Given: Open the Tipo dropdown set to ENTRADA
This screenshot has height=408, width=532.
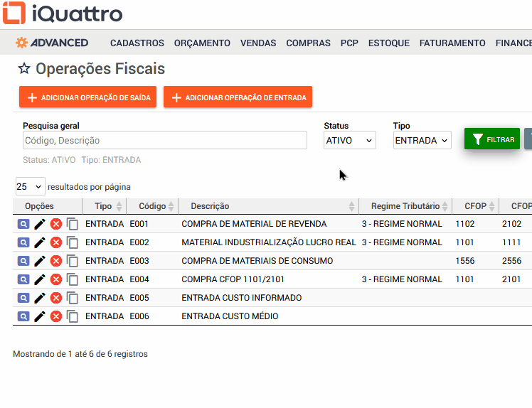Looking at the screenshot, I should pos(422,140).
